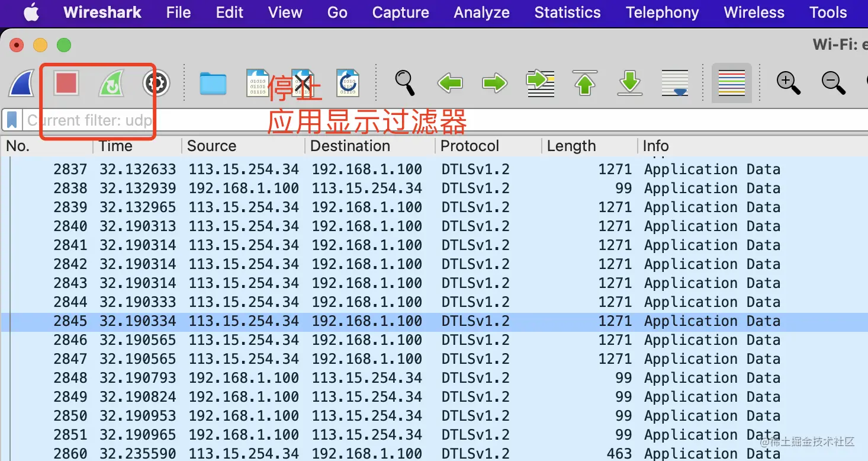
Task: Open the Apple menu
Action: pos(31,12)
